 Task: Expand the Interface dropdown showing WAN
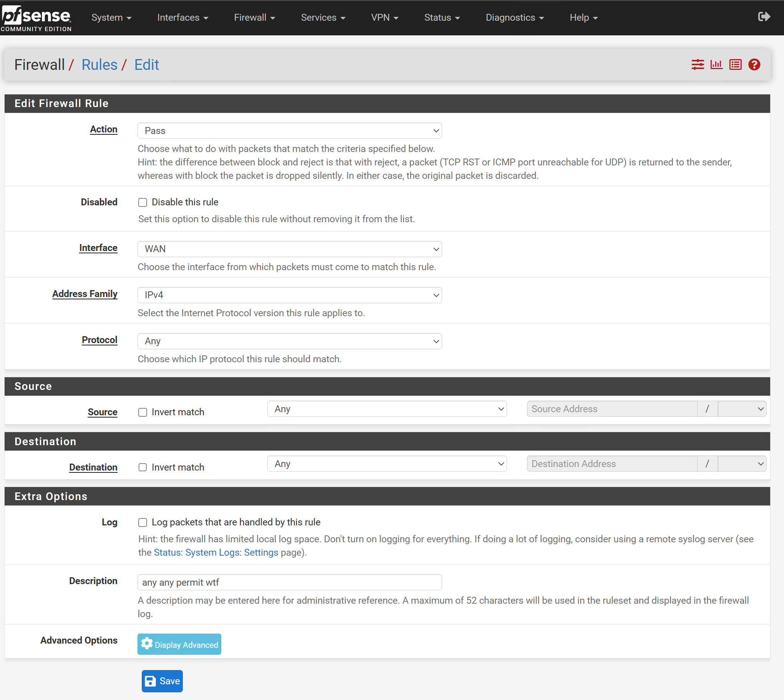tap(289, 249)
